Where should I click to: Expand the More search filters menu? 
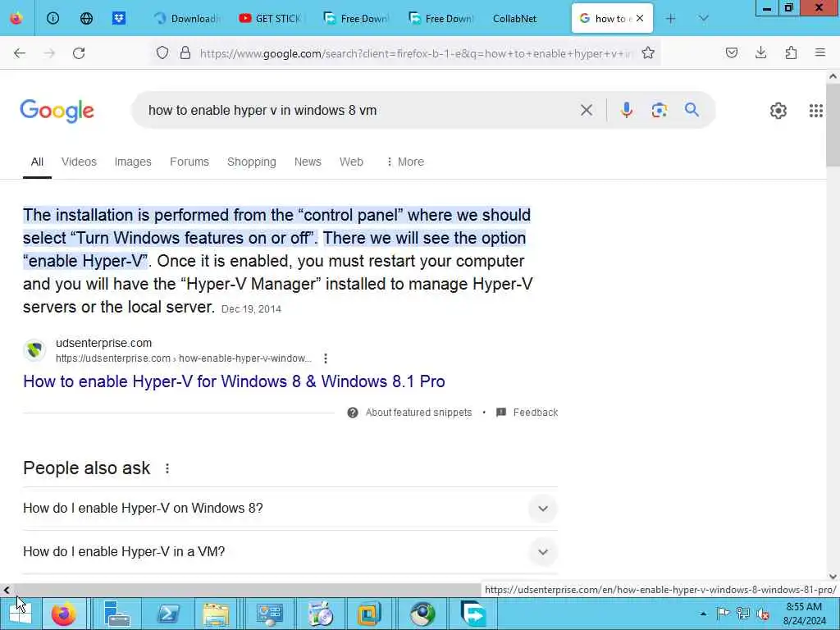[405, 162]
